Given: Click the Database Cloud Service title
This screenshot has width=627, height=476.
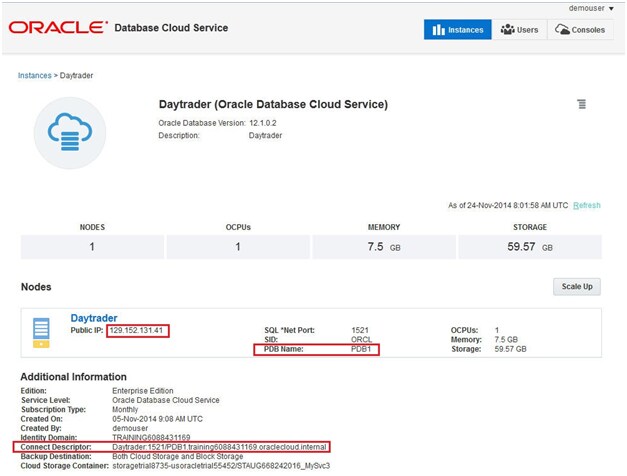Looking at the screenshot, I should [171, 28].
